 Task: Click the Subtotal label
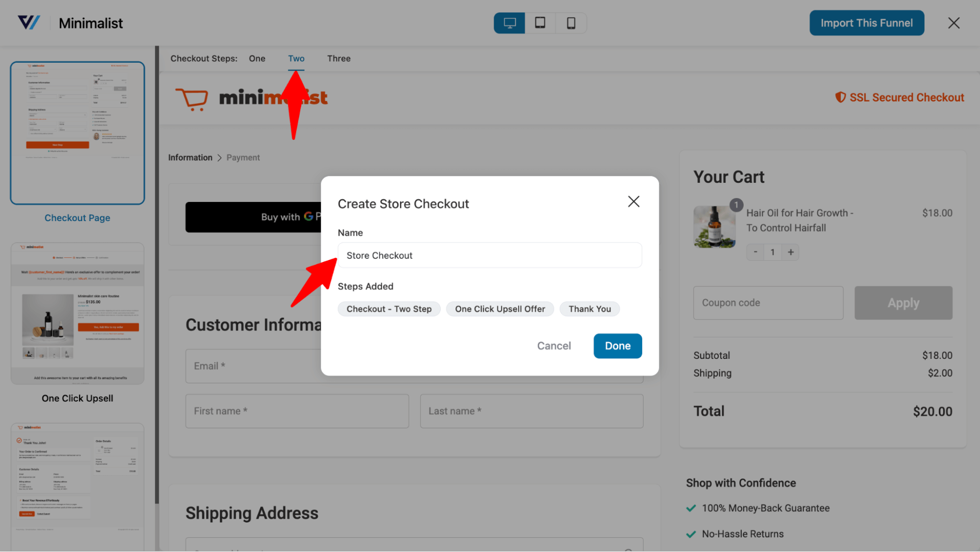(711, 355)
